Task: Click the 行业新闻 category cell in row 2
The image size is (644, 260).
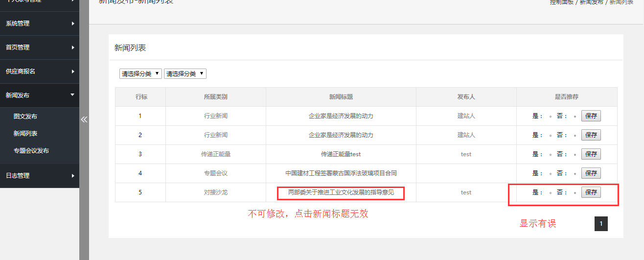Action: 216,135
